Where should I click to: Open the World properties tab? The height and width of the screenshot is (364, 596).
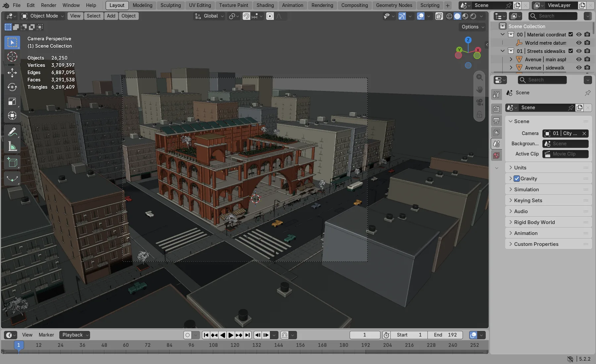pos(496,155)
